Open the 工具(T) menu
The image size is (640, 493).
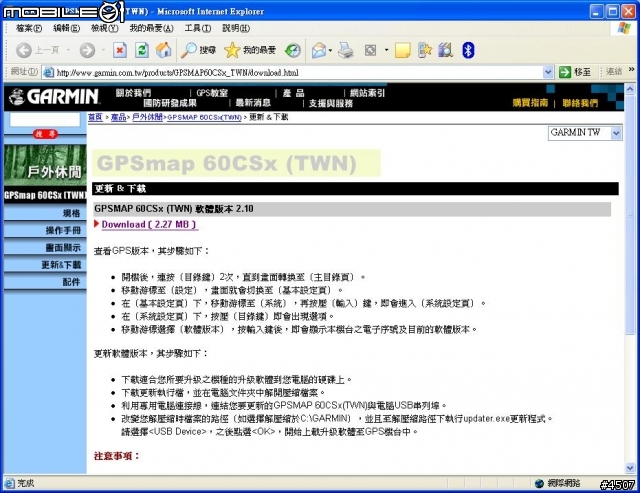[x=198, y=28]
